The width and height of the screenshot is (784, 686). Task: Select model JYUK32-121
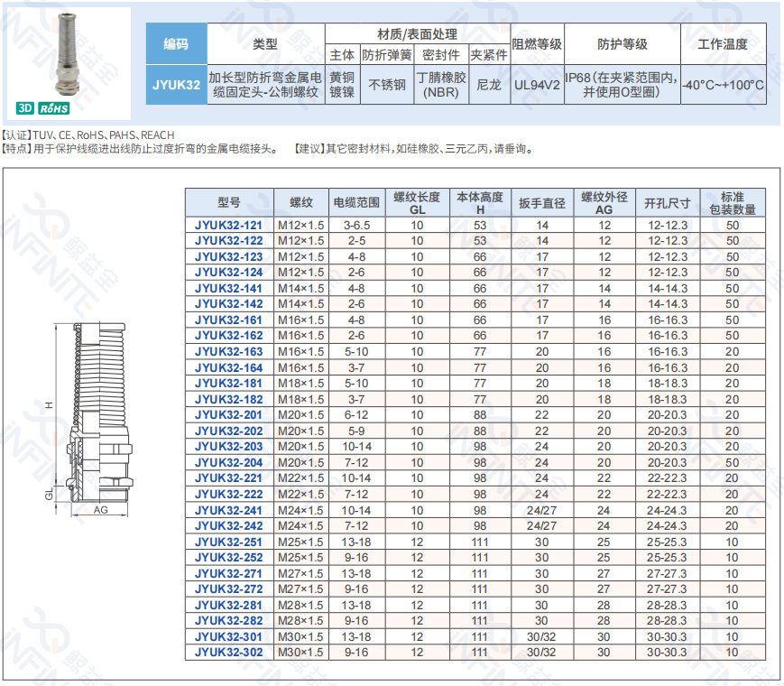(229, 225)
